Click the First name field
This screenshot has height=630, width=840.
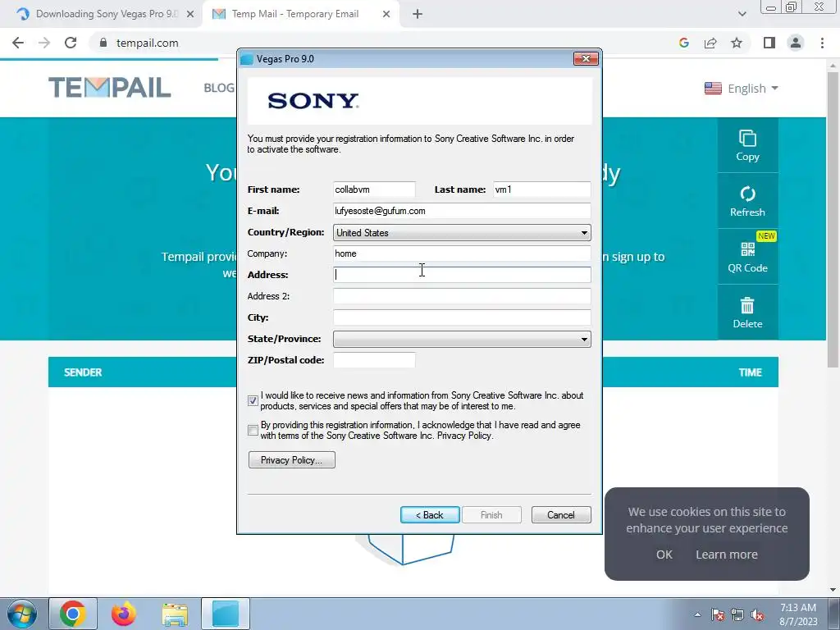coord(374,189)
